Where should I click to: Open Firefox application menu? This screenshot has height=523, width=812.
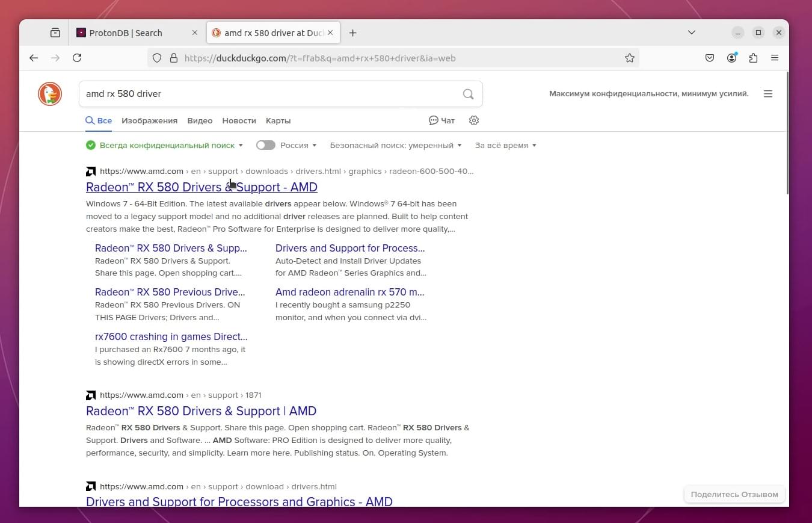(x=775, y=58)
